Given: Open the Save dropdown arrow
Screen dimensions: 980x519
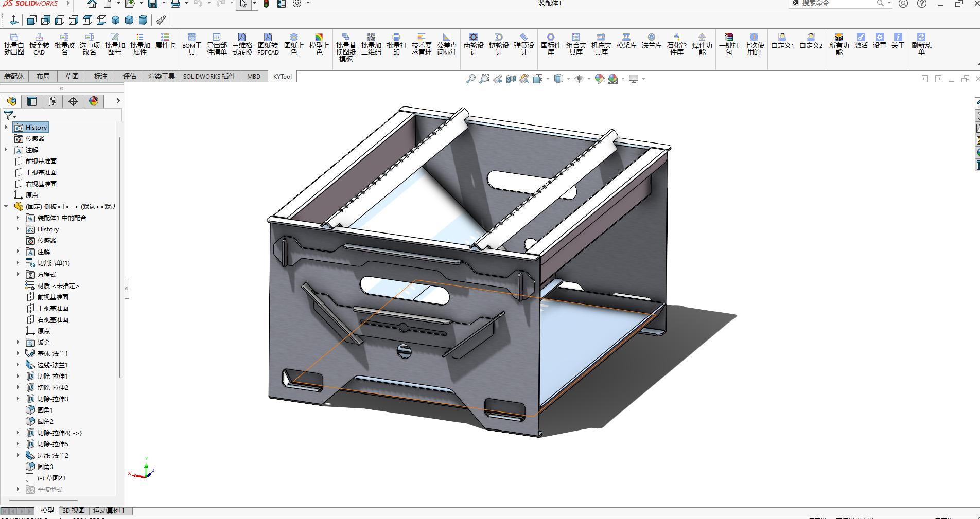Looking at the screenshot, I should click(x=163, y=4).
